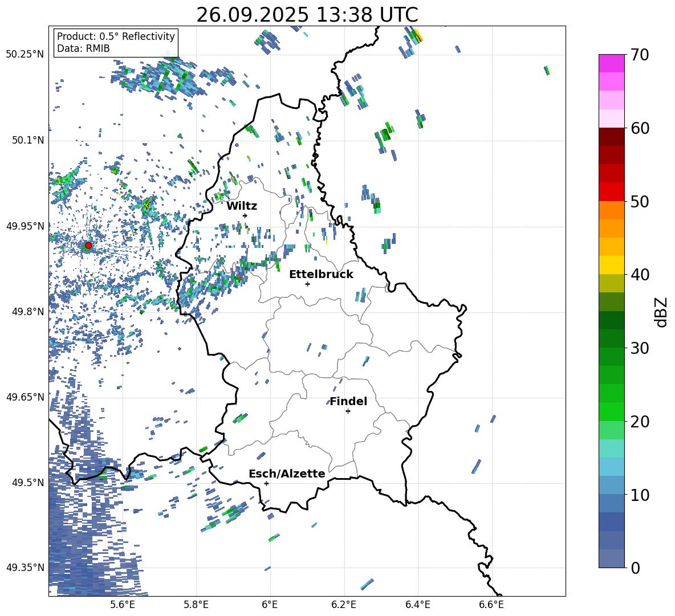Click the Wiltz city label
Image resolution: width=675 pixels, height=616 pixels.
[242, 206]
